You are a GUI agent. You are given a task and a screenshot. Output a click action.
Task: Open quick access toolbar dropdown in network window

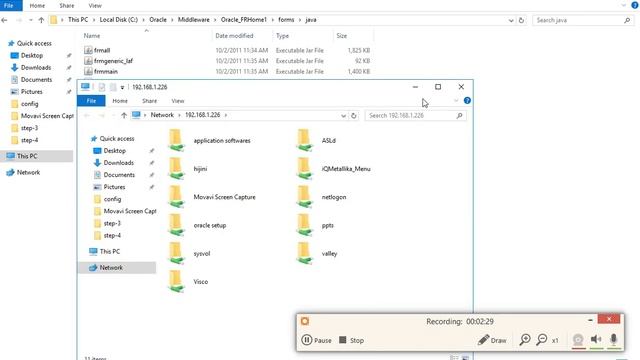click(122, 87)
